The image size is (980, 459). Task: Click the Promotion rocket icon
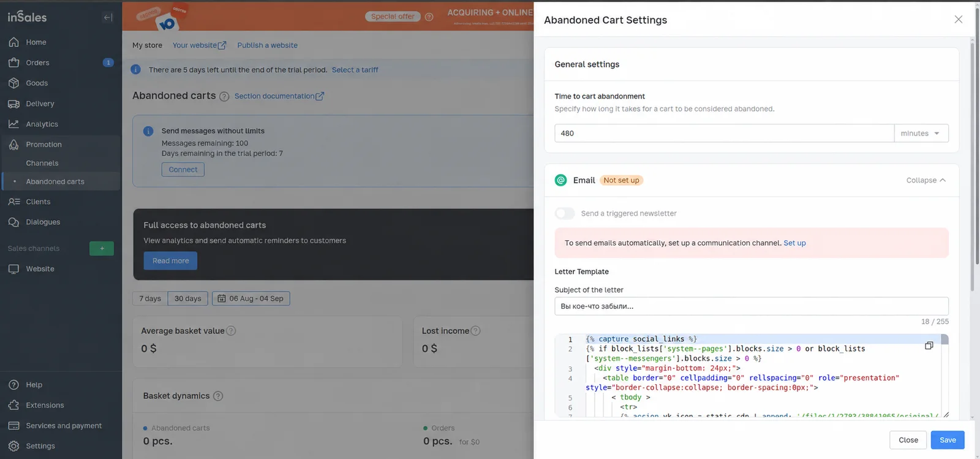[x=13, y=145]
